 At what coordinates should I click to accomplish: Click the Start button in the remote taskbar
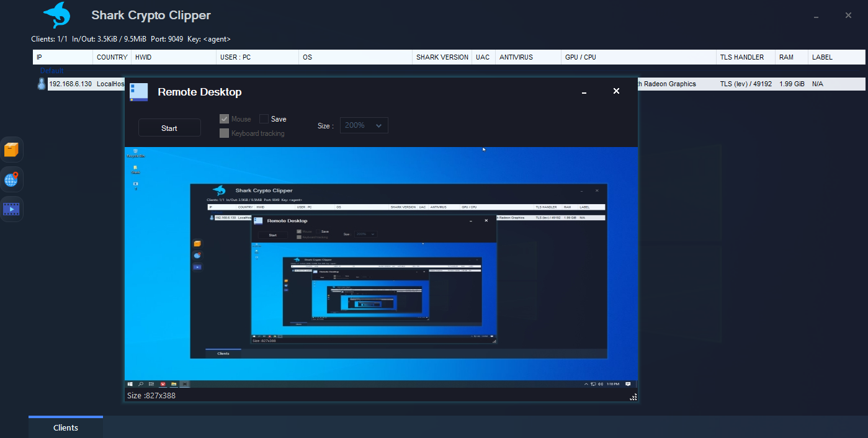click(130, 384)
